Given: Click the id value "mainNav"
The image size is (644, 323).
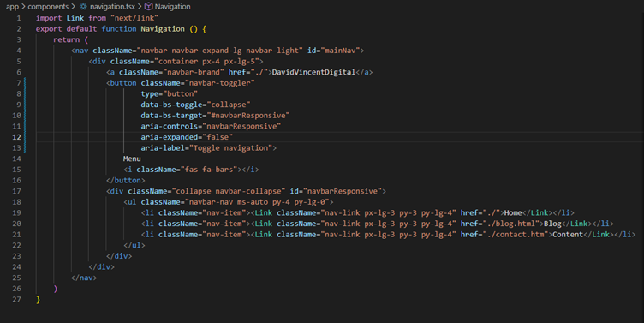Looking at the screenshot, I should click(340, 51).
